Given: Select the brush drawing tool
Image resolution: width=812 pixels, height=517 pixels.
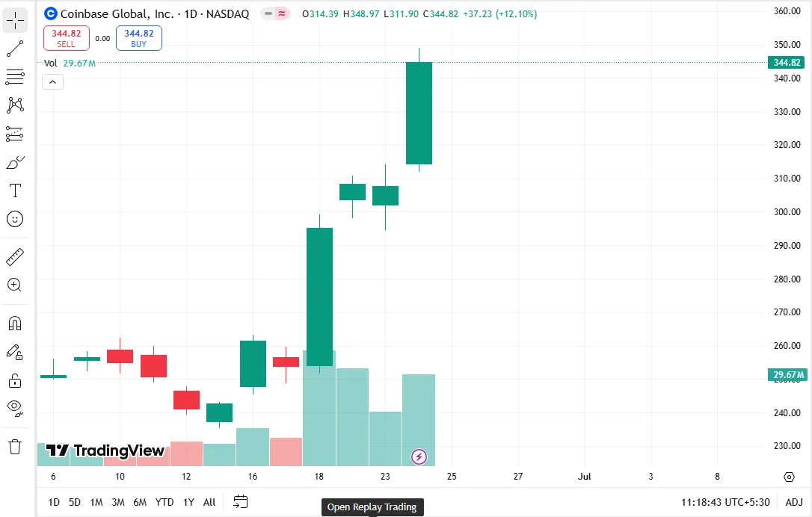Looking at the screenshot, I should coord(15,162).
